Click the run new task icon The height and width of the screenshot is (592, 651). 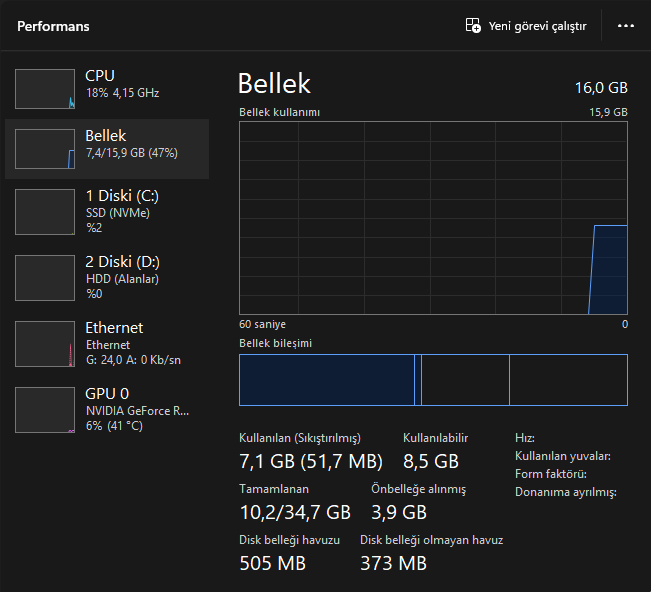473,25
